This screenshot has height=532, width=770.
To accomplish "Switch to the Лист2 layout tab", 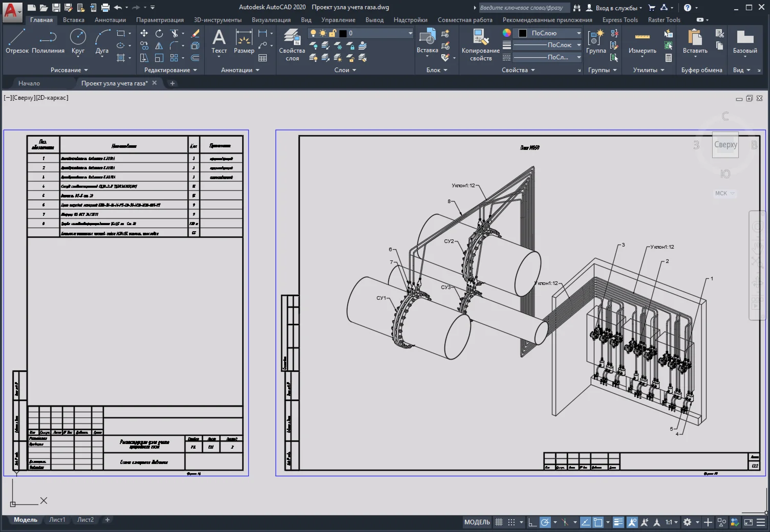I will click(x=85, y=520).
